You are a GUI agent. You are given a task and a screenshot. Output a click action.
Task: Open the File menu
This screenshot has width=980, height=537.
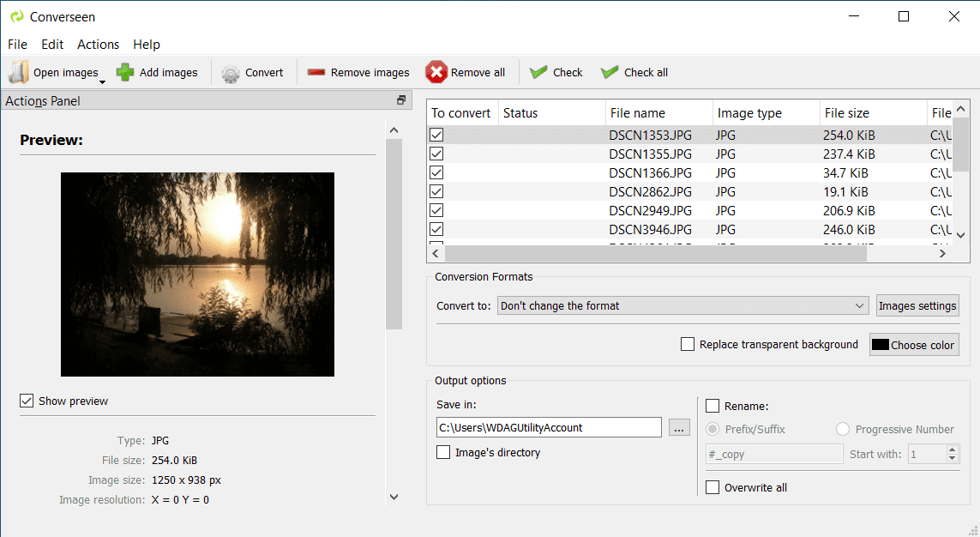[17, 45]
